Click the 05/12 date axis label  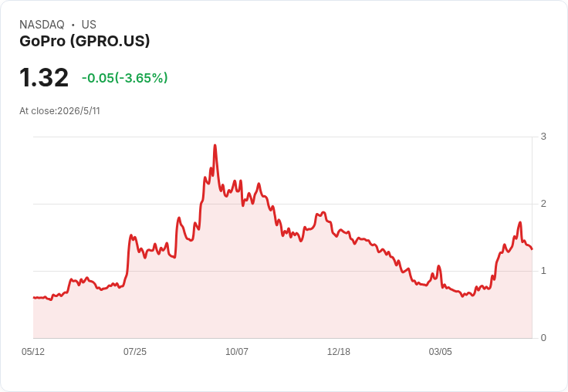click(x=33, y=352)
